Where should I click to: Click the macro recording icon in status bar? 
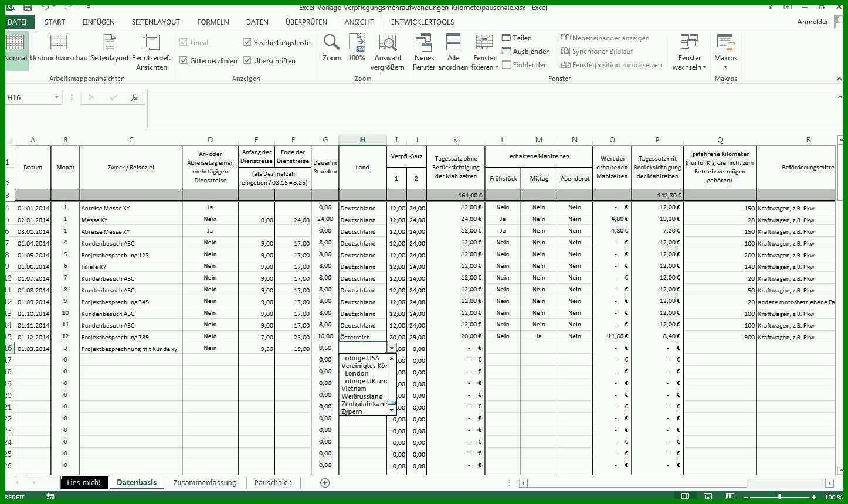tap(50, 497)
